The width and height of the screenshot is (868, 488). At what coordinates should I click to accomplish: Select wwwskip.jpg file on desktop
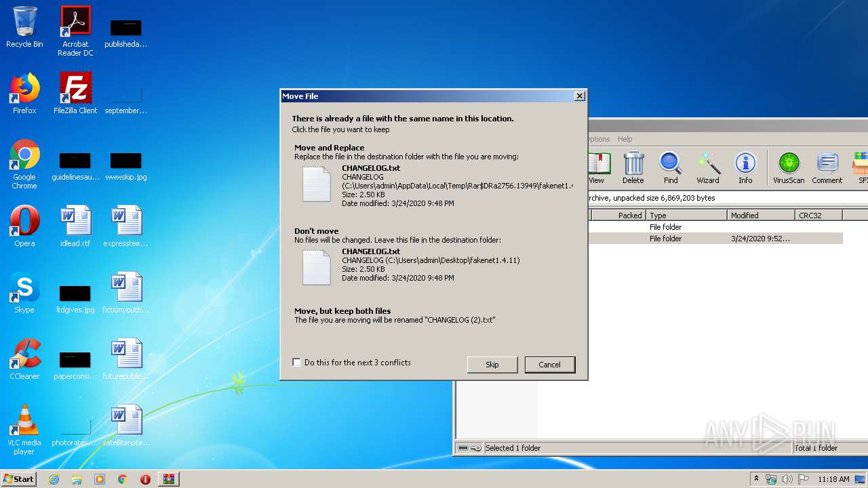tap(126, 165)
